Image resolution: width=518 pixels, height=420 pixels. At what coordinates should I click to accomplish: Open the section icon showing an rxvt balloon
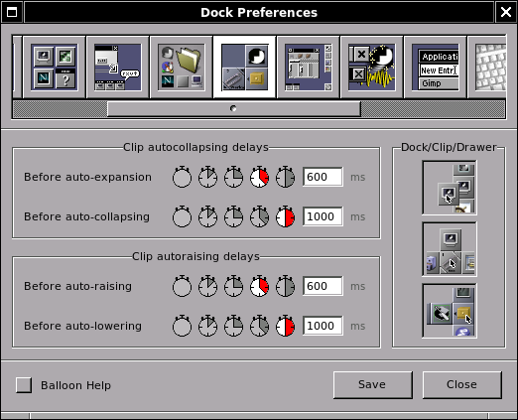click(x=118, y=68)
